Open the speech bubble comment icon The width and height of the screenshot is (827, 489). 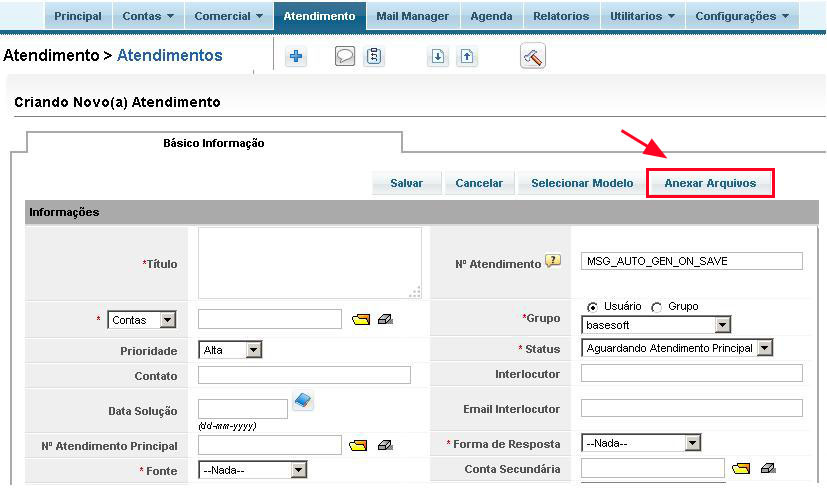coord(345,56)
